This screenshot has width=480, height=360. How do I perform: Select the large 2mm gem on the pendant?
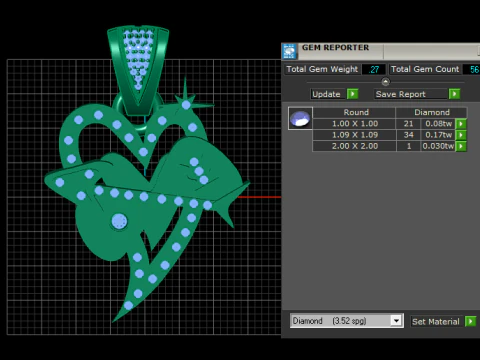119,222
